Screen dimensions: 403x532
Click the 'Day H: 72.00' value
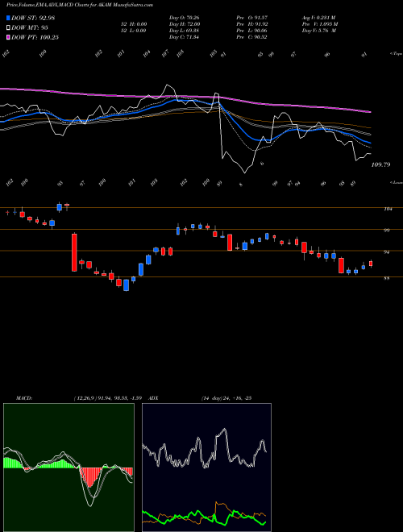pyautogui.click(x=185, y=24)
